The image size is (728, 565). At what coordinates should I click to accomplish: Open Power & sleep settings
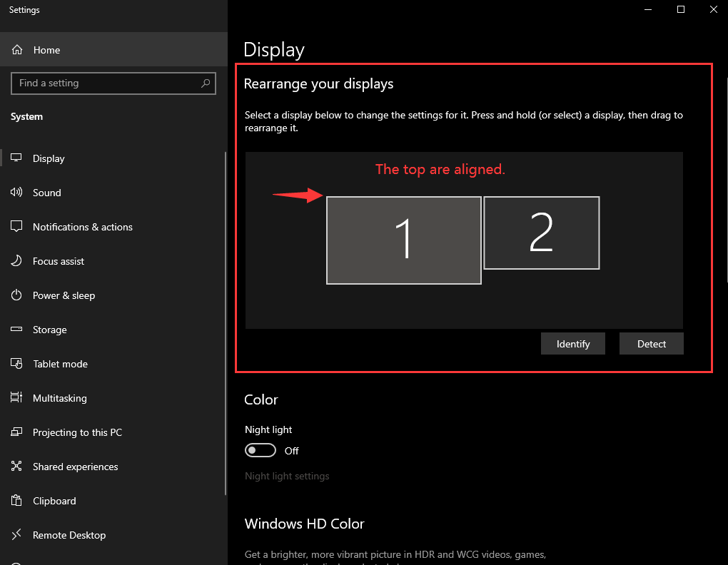pyautogui.click(x=16, y=295)
